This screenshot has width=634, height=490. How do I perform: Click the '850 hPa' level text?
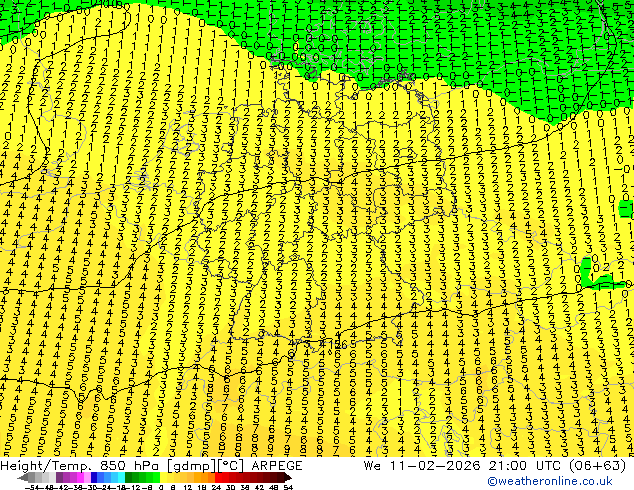click(x=129, y=466)
